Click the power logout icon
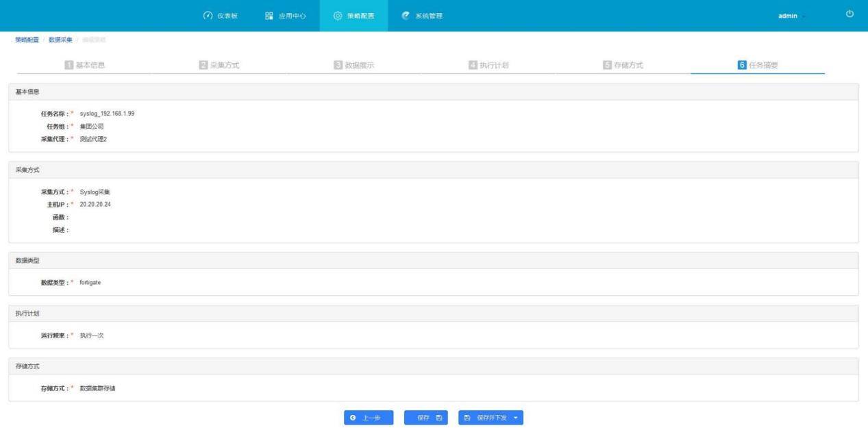The width and height of the screenshot is (868, 428). pyautogui.click(x=850, y=15)
